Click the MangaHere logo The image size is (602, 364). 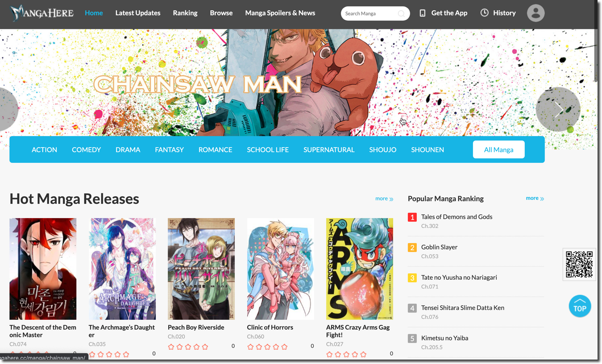(x=42, y=13)
